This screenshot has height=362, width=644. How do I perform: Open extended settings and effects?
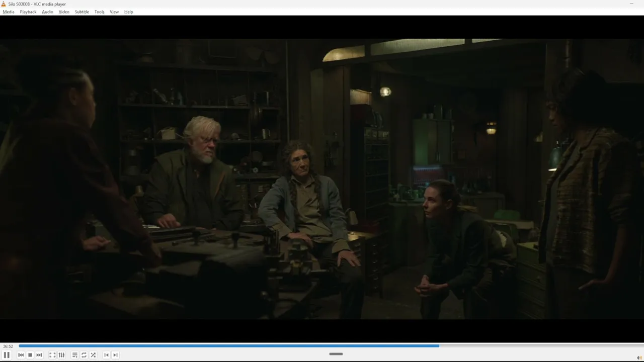coord(61,355)
